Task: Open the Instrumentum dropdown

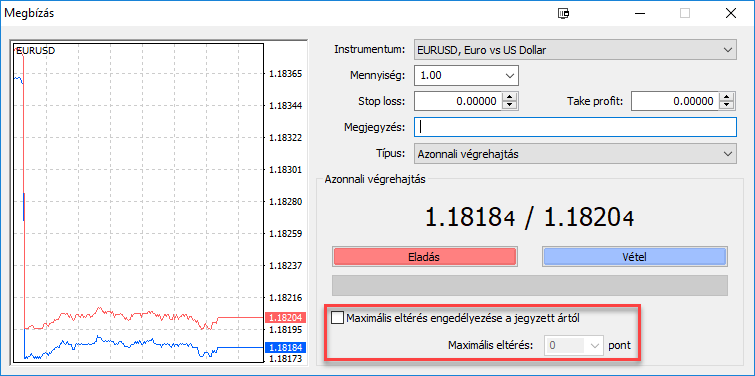Action: point(575,50)
